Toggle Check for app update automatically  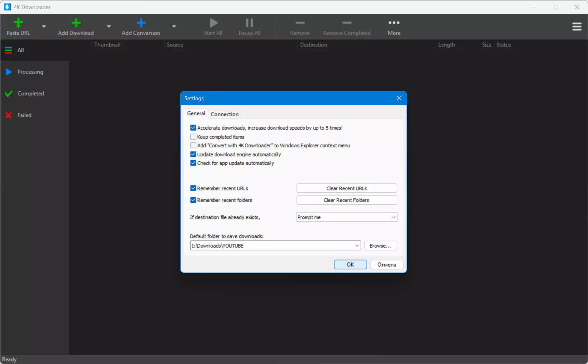[x=193, y=163]
